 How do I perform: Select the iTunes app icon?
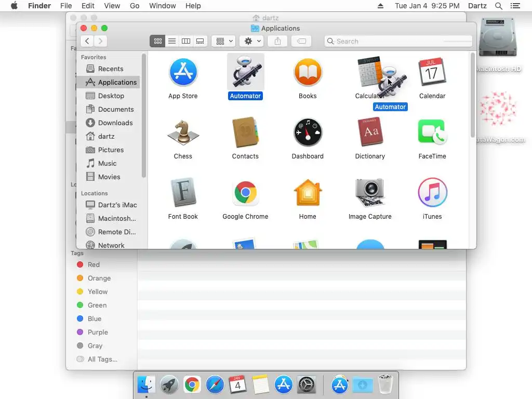click(x=432, y=192)
